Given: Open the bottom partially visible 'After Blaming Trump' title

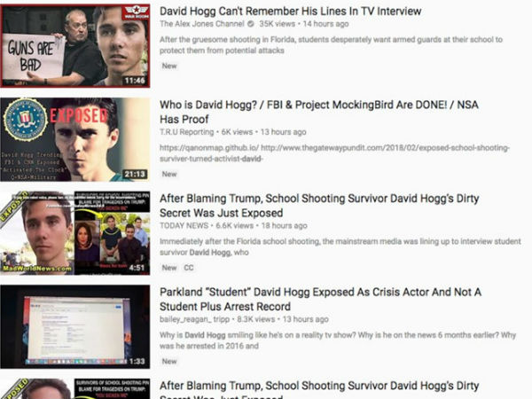Looking at the screenshot, I should pyautogui.click(x=319, y=389).
